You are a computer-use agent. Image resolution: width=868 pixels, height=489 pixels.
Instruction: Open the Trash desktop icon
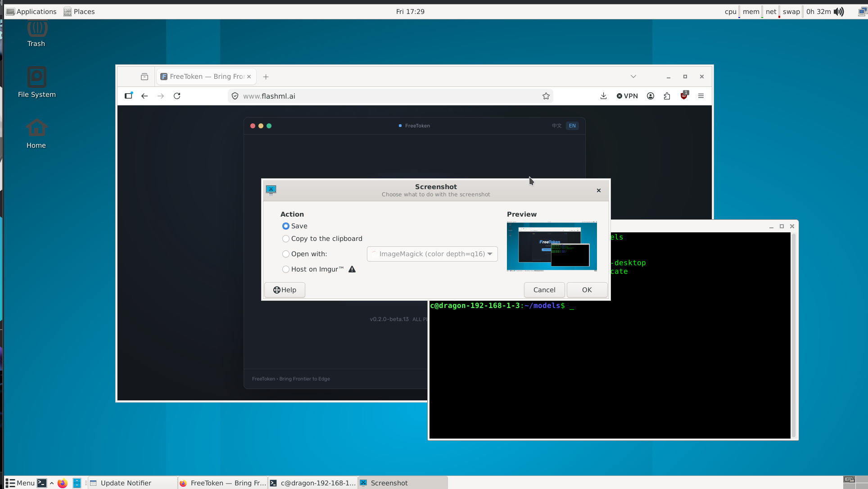tap(36, 34)
